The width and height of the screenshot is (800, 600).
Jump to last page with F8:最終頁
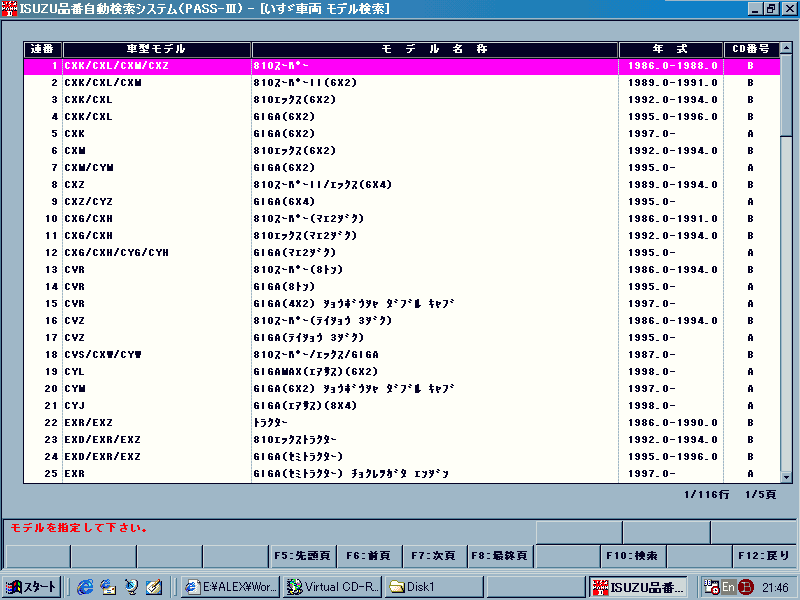coord(499,556)
